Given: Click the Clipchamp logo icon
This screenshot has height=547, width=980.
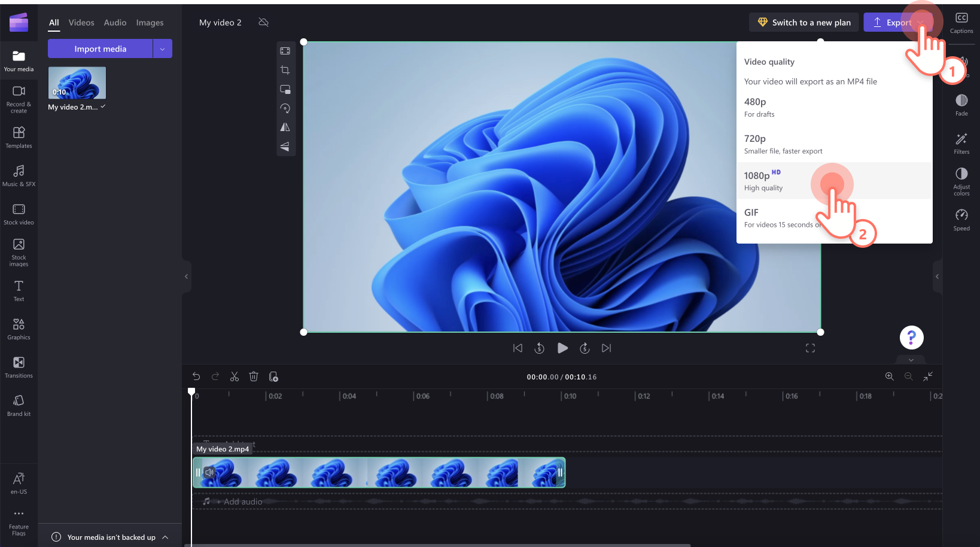Looking at the screenshot, I should pos(19,23).
